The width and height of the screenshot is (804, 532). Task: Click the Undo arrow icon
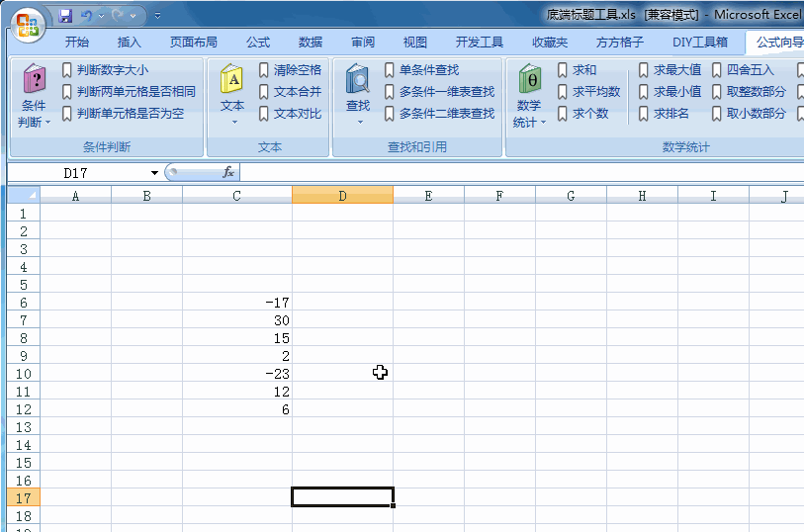(86, 16)
